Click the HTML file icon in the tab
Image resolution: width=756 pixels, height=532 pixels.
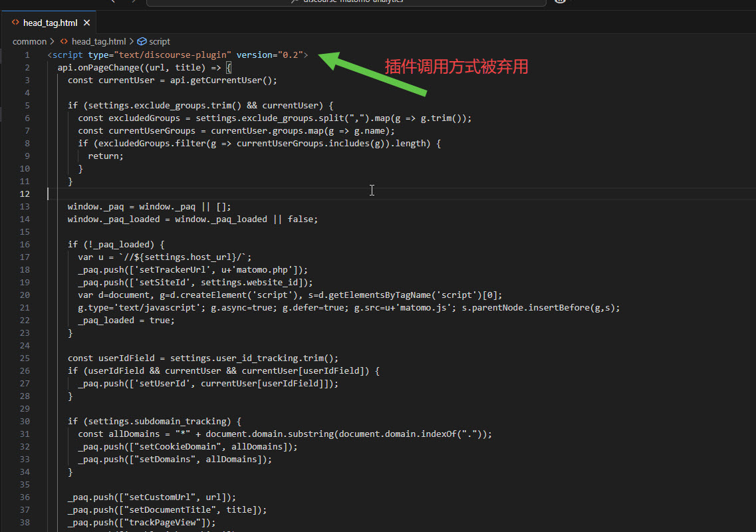[x=15, y=22]
